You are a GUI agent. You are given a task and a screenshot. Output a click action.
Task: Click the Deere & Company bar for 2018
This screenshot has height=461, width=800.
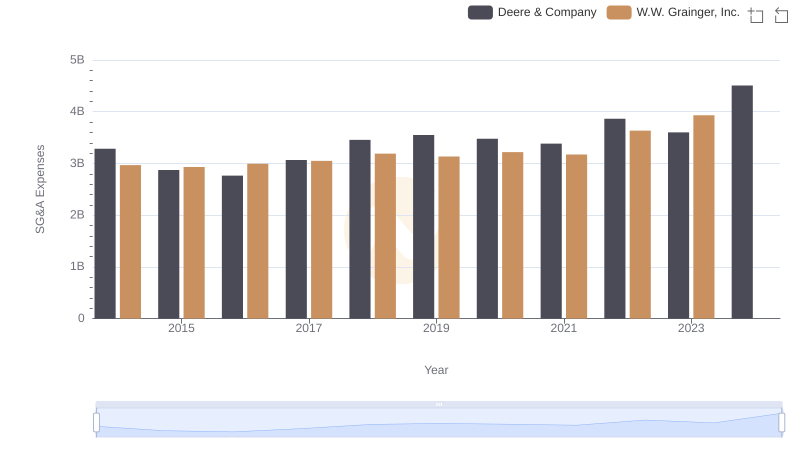click(360, 229)
